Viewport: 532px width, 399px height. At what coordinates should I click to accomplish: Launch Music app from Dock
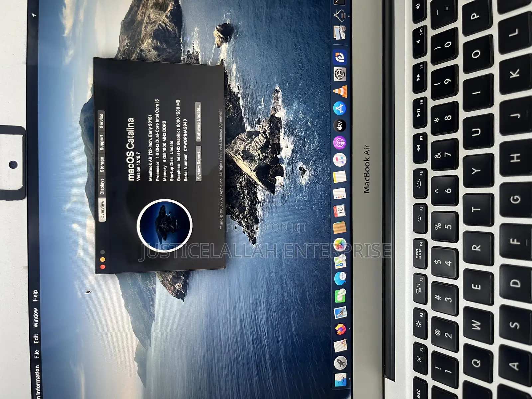point(340,160)
